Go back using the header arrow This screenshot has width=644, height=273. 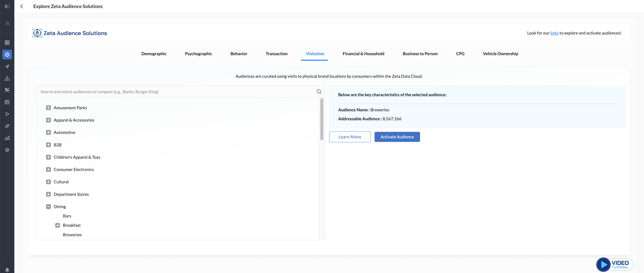[x=22, y=7]
